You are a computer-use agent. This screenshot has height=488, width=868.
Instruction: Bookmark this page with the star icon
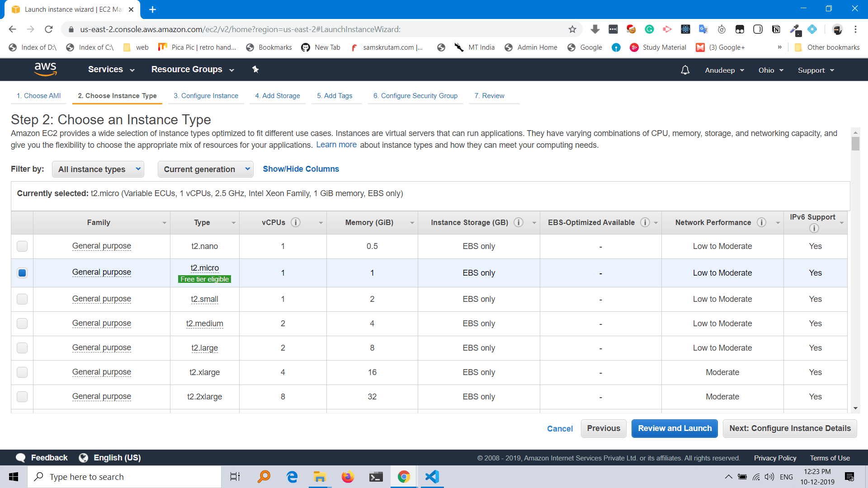pos(572,29)
